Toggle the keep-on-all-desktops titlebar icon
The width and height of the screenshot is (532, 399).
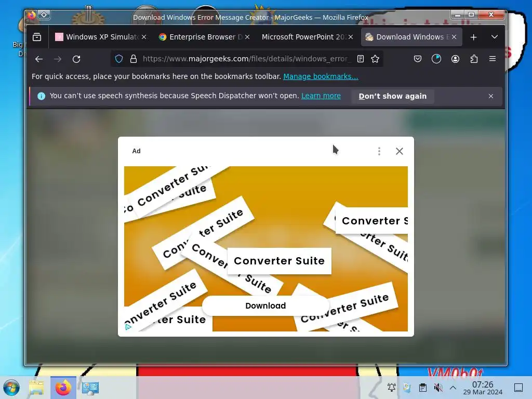(44, 15)
